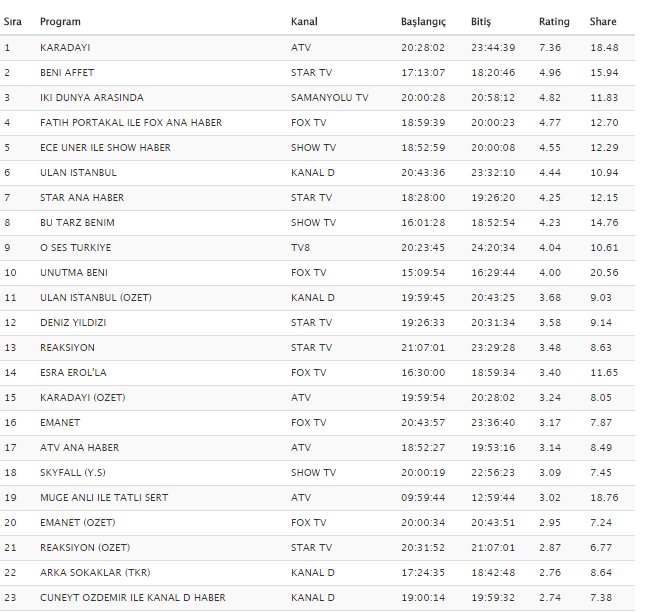
Task: Select the Kanal column header
Action: (x=304, y=21)
